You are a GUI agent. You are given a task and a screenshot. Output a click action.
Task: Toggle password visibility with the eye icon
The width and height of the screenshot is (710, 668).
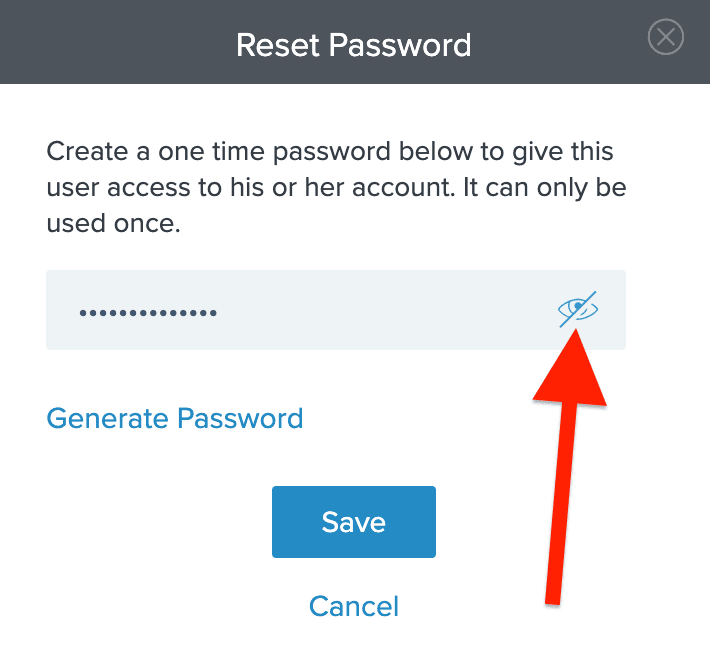click(x=578, y=309)
